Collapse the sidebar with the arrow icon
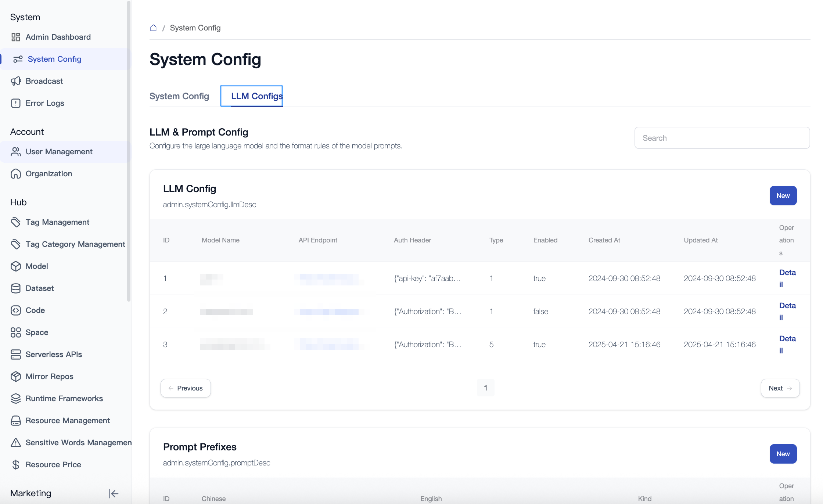 114,493
